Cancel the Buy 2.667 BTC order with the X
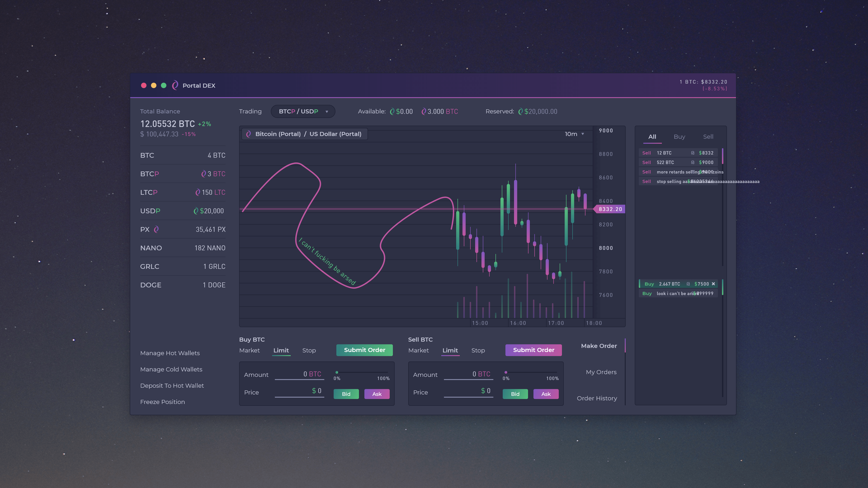The width and height of the screenshot is (868, 488). (x=713, y=284)
